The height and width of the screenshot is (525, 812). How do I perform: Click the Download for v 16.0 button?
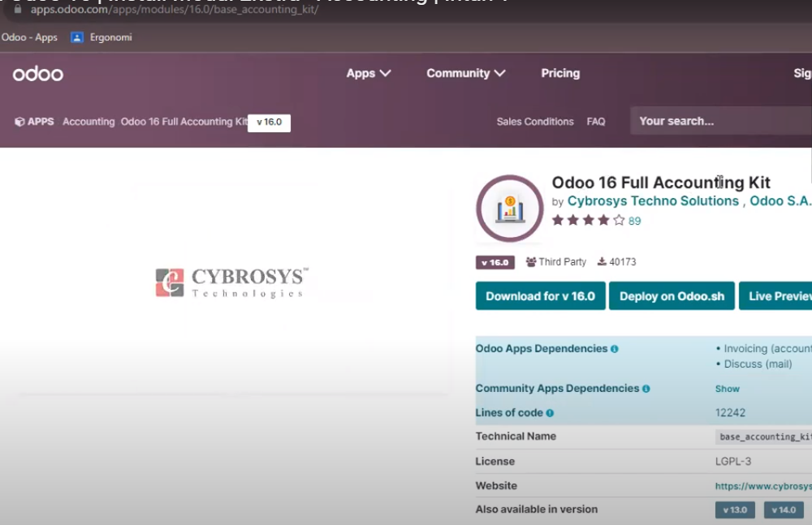539,295
